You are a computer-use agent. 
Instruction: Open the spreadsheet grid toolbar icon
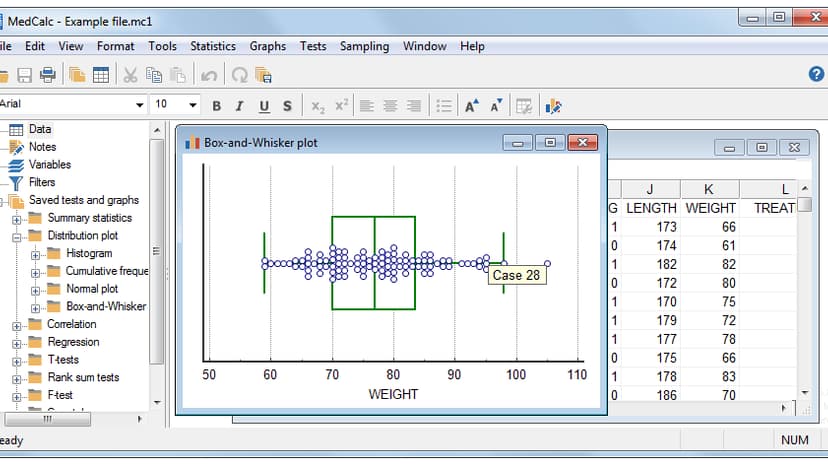tap(100, 75)
